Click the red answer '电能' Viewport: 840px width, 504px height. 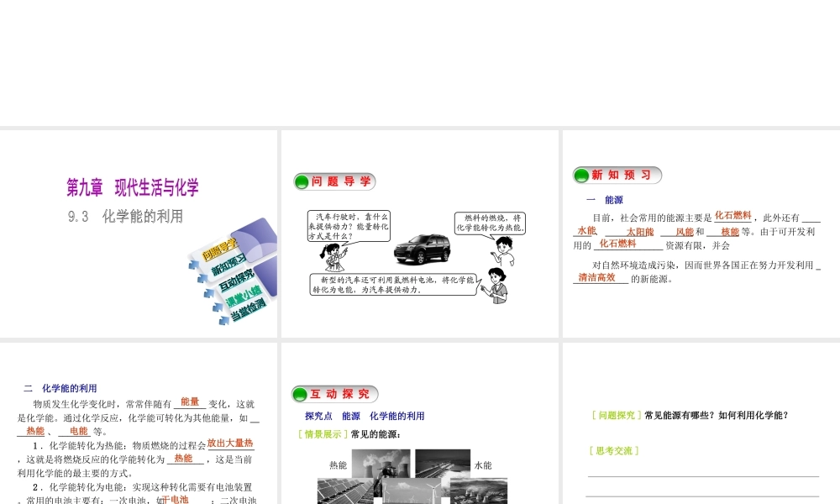[x=78, y=431]
